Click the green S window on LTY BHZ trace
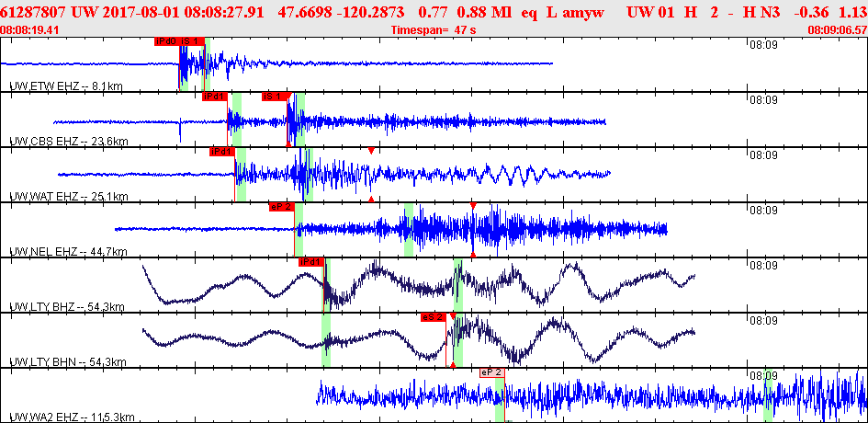The height and width of the screenshot is (423, 868). tap(457, 285)
